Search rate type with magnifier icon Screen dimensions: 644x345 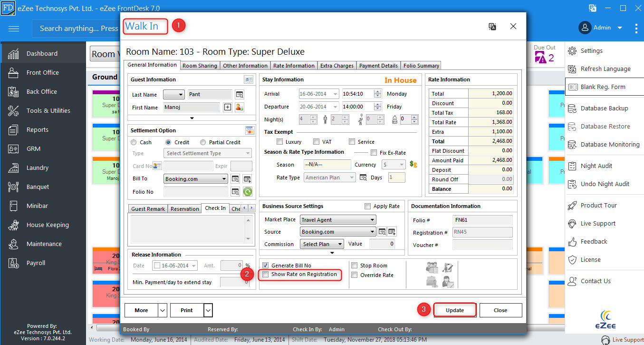(x=363, y=177)
